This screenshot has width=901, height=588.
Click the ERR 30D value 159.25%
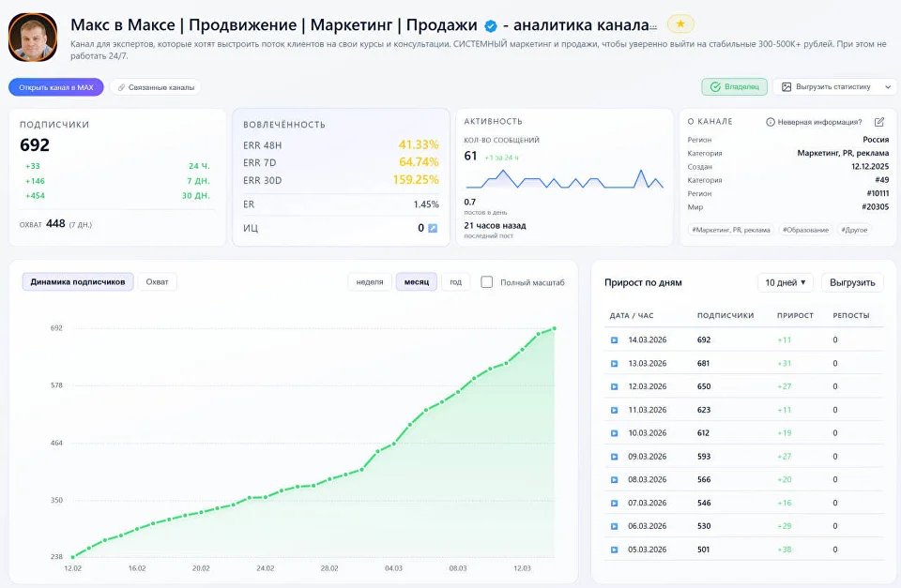coord(416,180)
